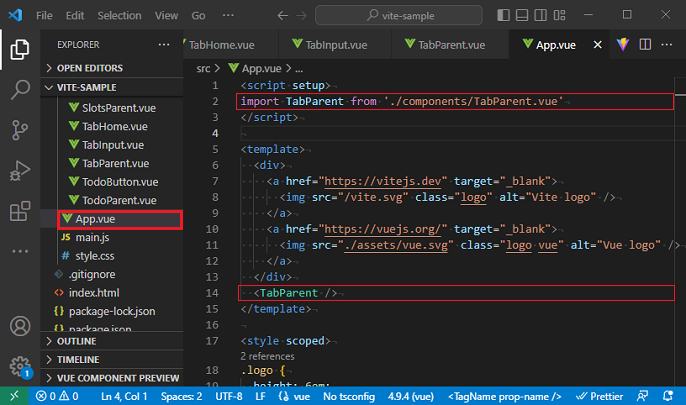Click Ln 4, Col 1 cursor position

tap(124, 396)
